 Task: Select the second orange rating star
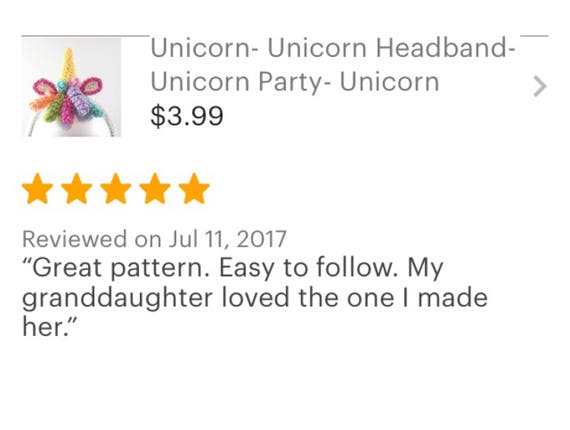[x=76, y=188]
